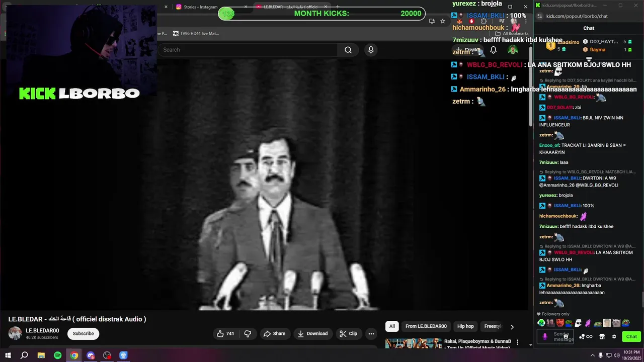Open the clock showing 10:31 PM
644x362 pixels.
point(631,355)
